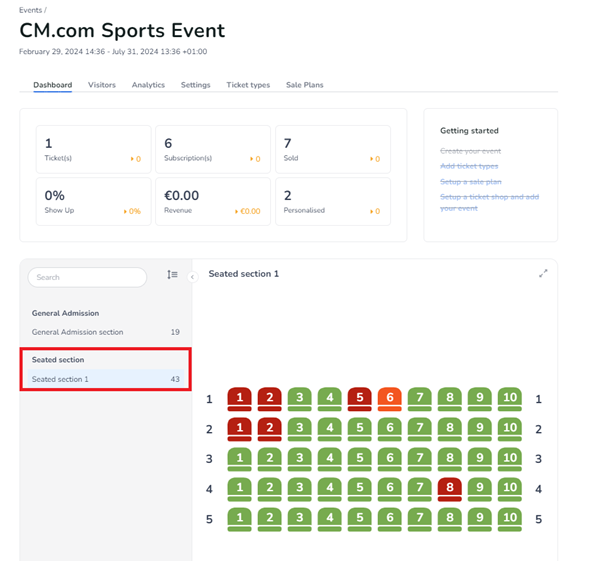The height and width of the screenshot is (561, 609).
Task: Go to the Sale Plans tab
Action: (304, 85)
